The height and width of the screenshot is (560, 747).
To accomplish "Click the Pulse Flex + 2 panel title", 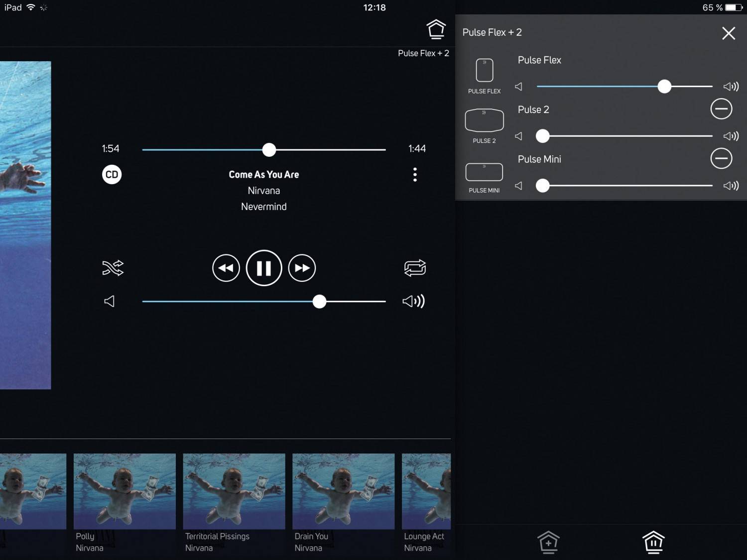I will [x=492, y=32].
